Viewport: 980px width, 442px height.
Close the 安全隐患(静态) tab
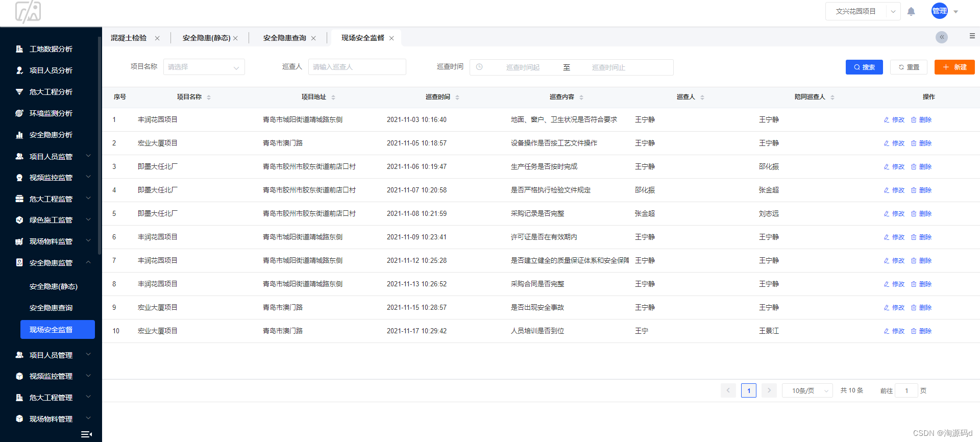point(235,38)
